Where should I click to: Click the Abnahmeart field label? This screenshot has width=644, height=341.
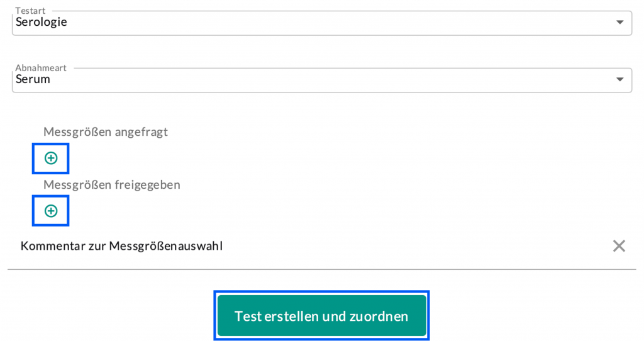click(x=41, y=68)
